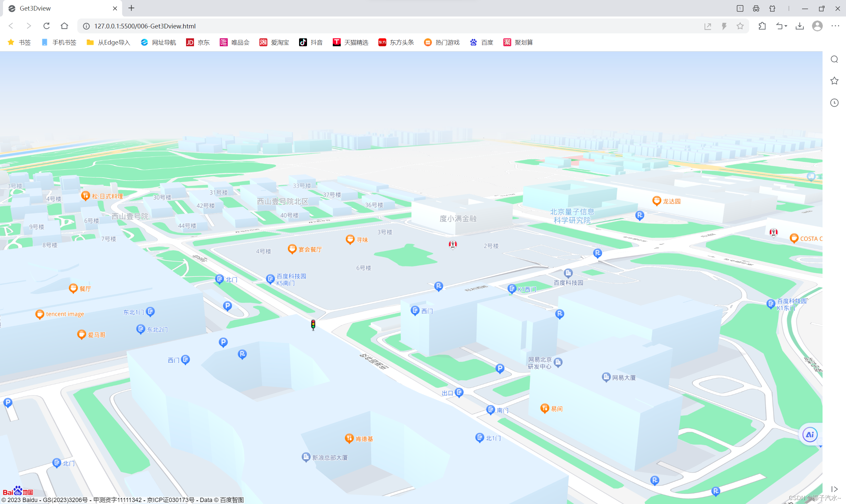Open the 京东 bookmark
The height and width of the screenshot is (504, 846).
click(198, 43)
